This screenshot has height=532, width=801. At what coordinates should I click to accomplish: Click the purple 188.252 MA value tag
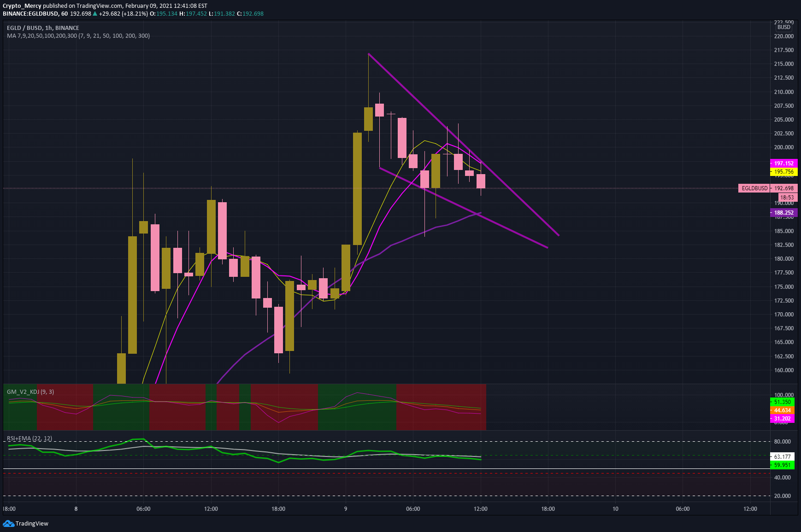[784, 213]
